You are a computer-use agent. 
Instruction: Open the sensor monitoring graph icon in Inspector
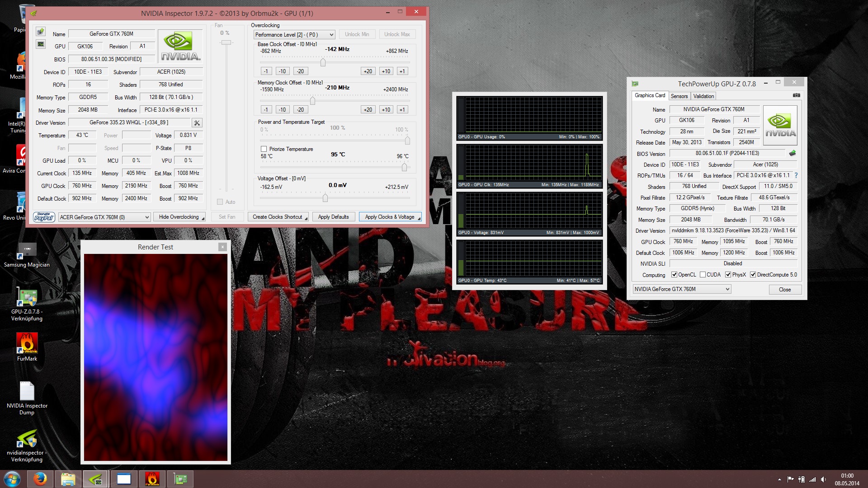[x=41, y=44]
